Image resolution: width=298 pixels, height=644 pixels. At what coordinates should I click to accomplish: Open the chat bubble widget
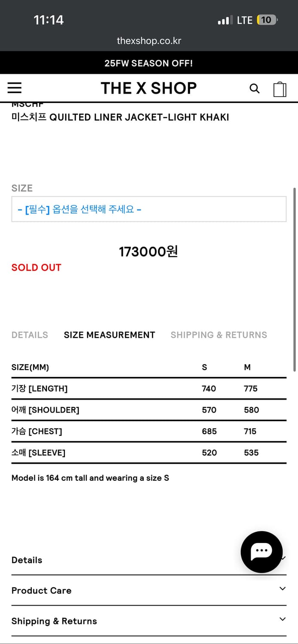click(x=261, y=552)
